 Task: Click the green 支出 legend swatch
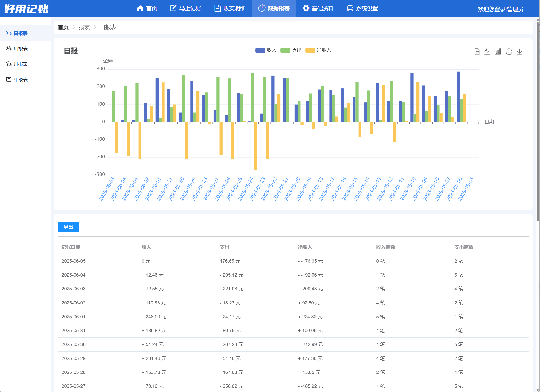[x=285, y=50]
